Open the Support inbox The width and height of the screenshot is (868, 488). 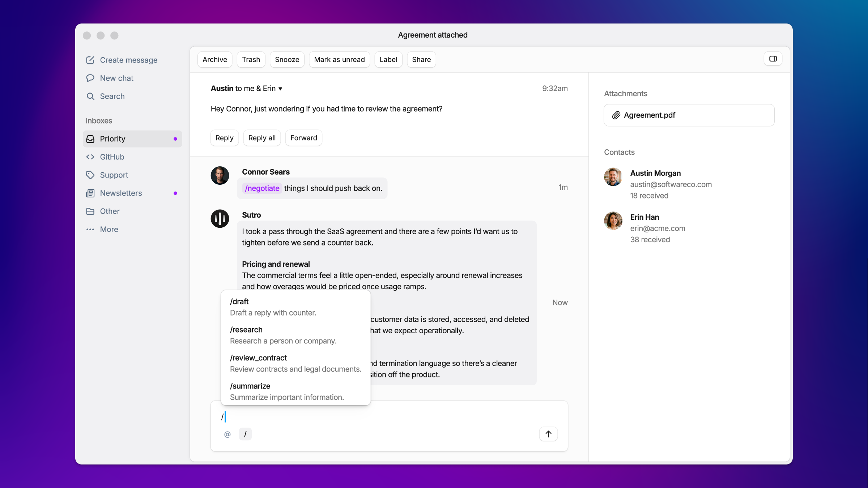coord(114,175)
